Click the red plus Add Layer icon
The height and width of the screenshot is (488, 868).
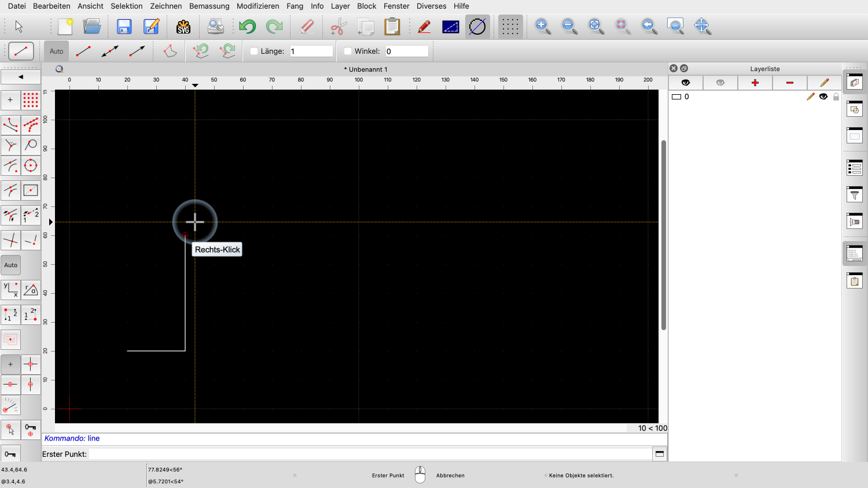[755, 83]
